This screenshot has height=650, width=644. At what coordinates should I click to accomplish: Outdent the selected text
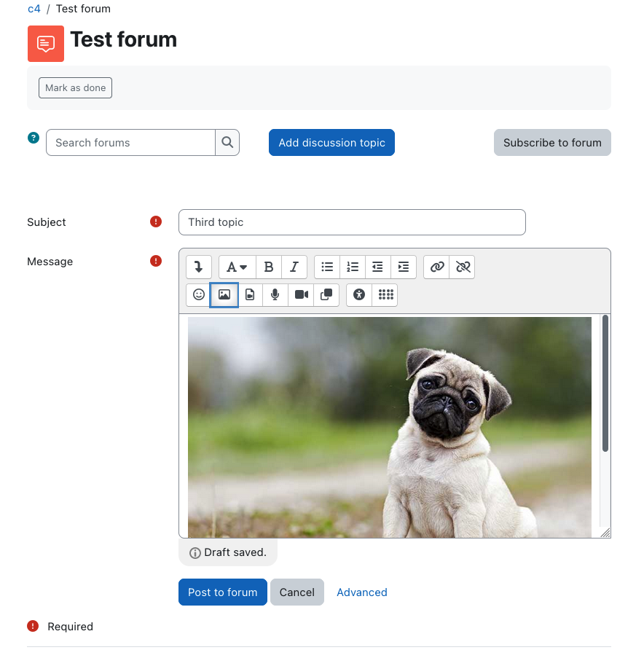pyautogui.click(x=378, y=267)
